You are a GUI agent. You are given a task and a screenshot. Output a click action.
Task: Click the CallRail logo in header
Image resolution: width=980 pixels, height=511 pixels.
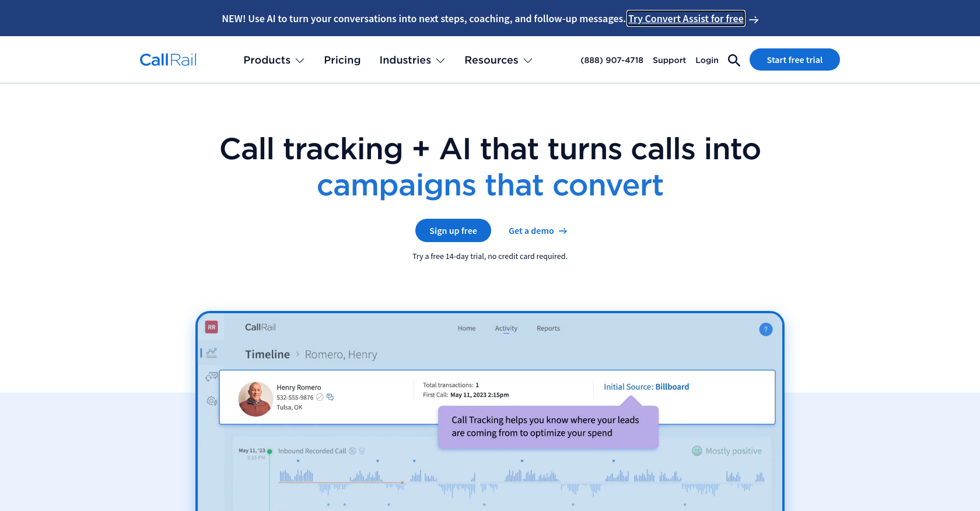point(168,60)
